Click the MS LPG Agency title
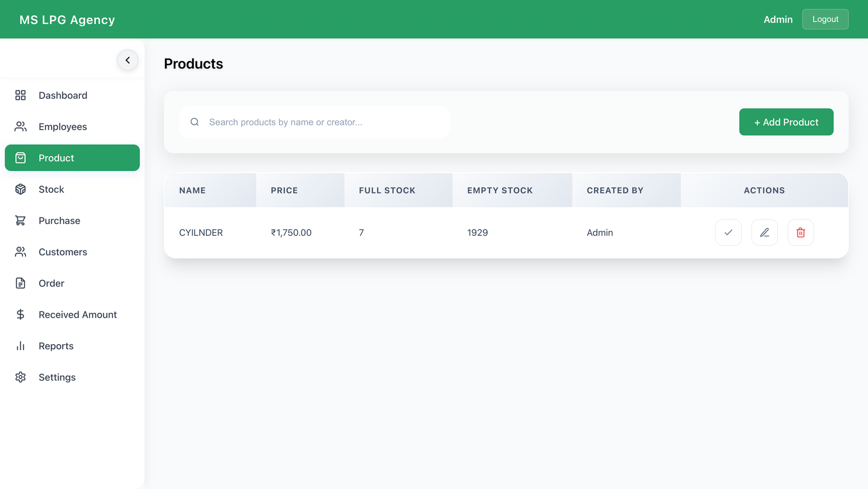This screenshot has height=489, width=868. pos(67,20)
